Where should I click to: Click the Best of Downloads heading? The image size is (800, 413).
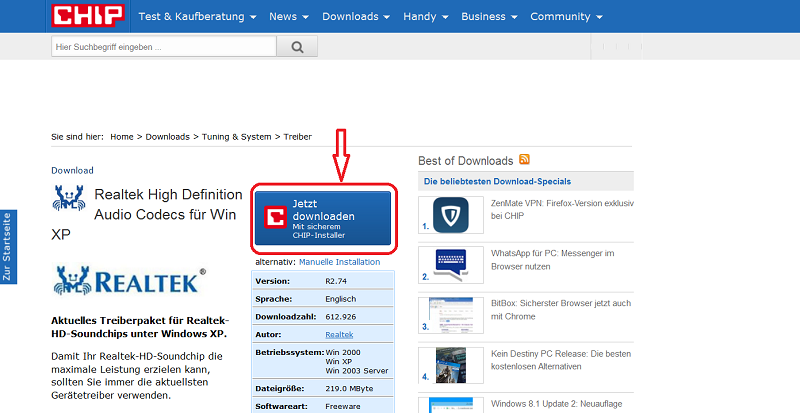click(466, 161)
